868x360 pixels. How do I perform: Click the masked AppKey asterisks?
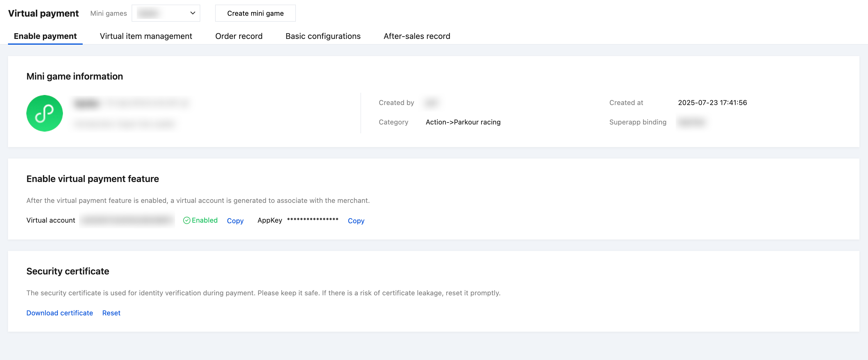point(312,220)
